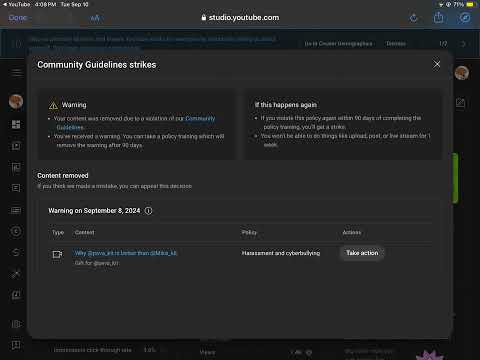The height and width of the screenshot is (360, 480).
Task: Open Settings from the sidebar
Action: (x=16, y=324)
